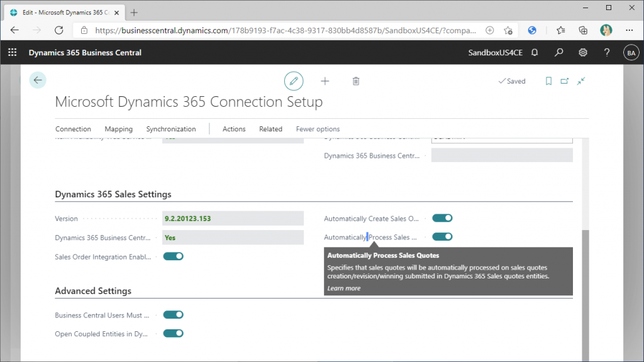Open the help question mark icon
The height and width of the screenshot is (362, 644).
coord(607,53)
